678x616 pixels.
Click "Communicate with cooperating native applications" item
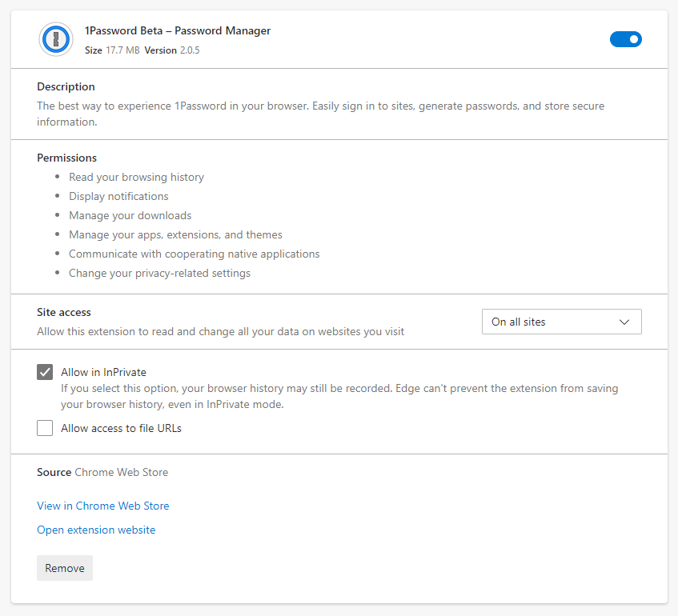(x=194, y=254)
